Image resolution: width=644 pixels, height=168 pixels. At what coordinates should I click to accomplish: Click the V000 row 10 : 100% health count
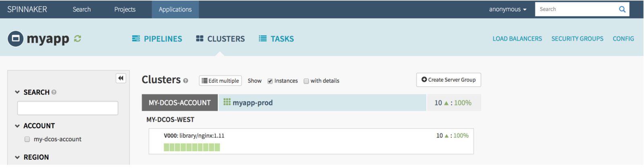[x=452, y=135]
